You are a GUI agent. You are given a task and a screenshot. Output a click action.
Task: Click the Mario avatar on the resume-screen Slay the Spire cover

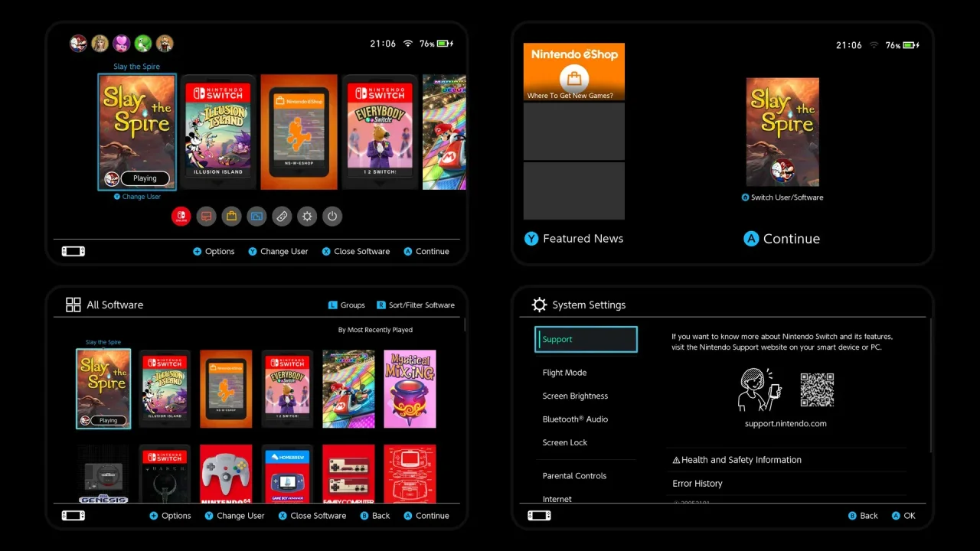coord(782,171)
